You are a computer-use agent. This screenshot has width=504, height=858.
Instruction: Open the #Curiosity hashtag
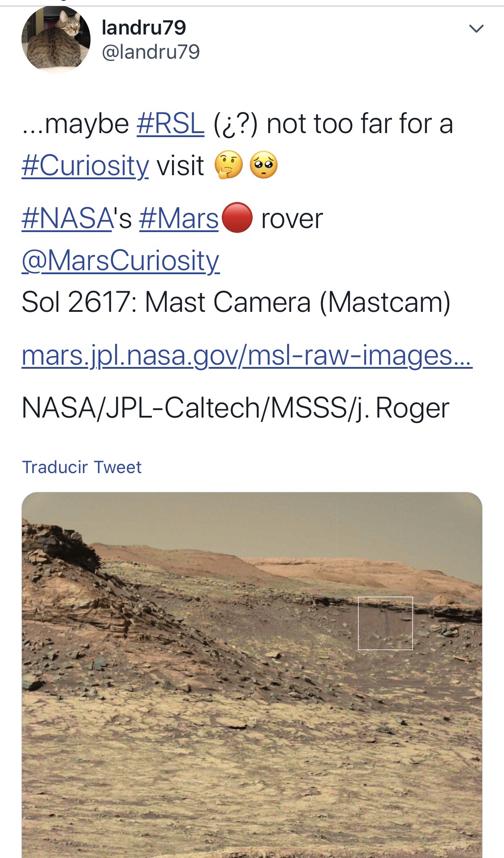coord(85,165)
